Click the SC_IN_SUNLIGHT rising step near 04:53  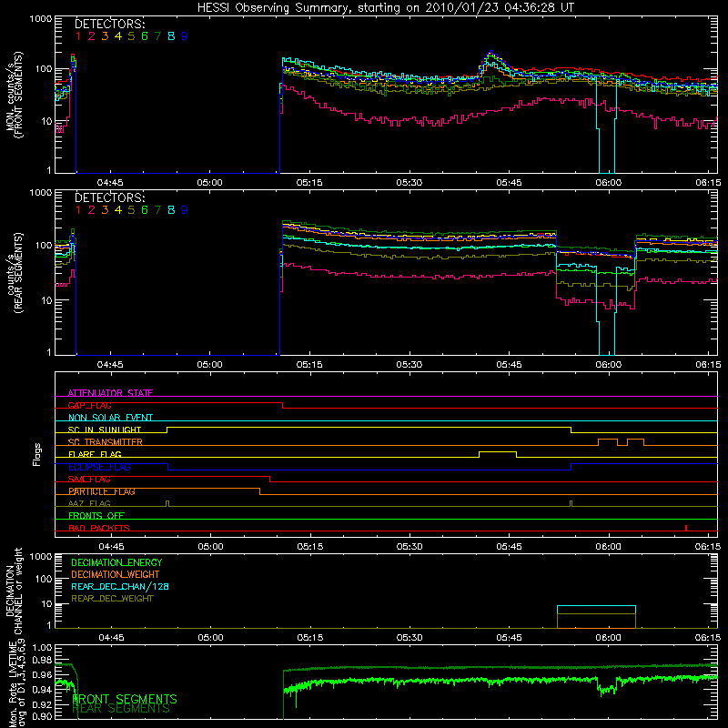[x=167, y=430]
